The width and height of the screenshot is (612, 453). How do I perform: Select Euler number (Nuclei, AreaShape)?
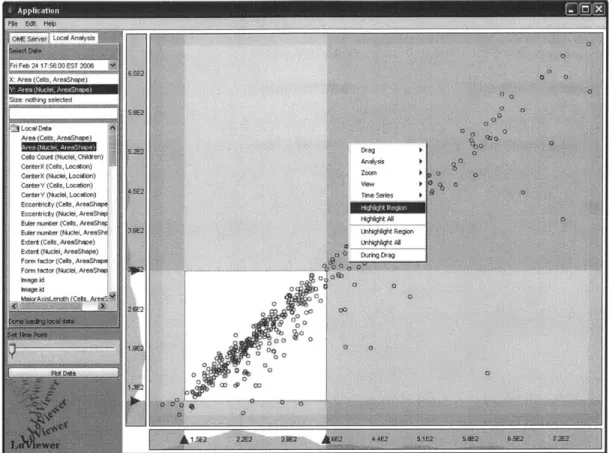click(x=64, y=233)
